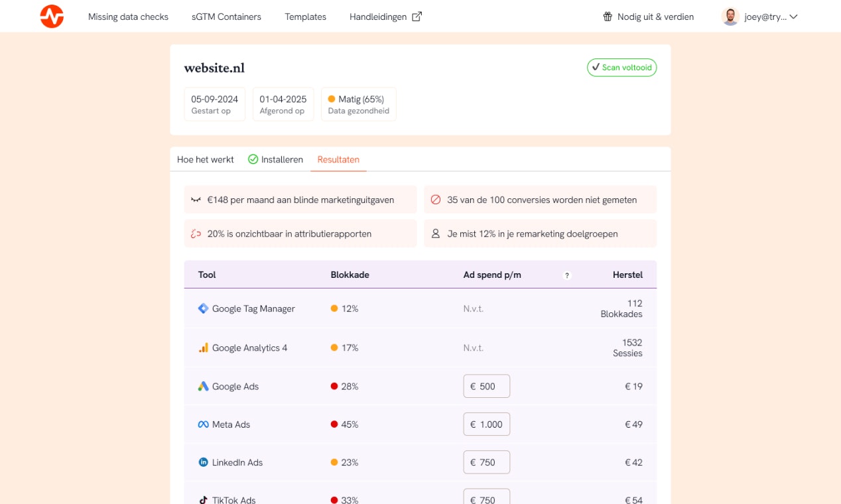Click the user avatar picture
Viewport: 841px width, 504px height.
[x=730, y=17]
